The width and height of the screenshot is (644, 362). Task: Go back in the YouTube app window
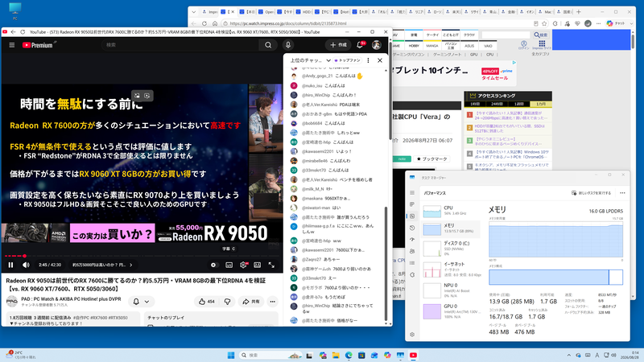point(14,32)
